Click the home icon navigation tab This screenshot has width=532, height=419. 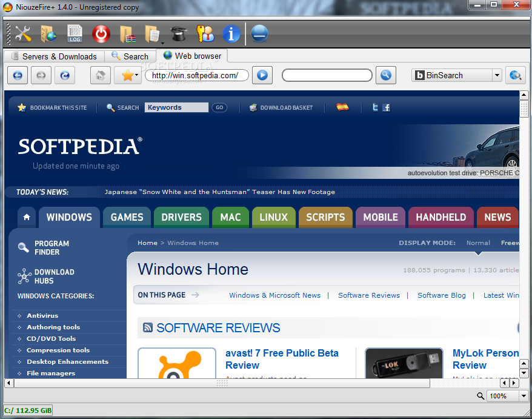pyautogui.click(x=27, y=217)
